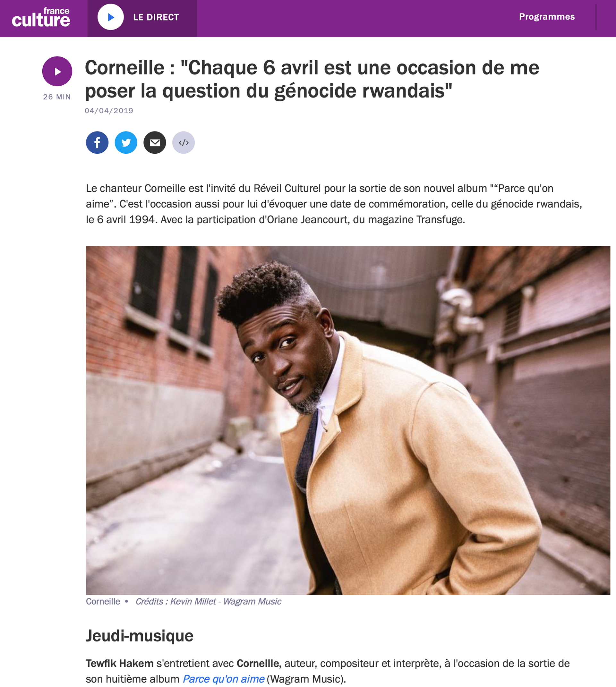Play the live stream with the white play button
The height and width of the screenshot is (687, 616).
pyautogui.click(x=111, y=17)
